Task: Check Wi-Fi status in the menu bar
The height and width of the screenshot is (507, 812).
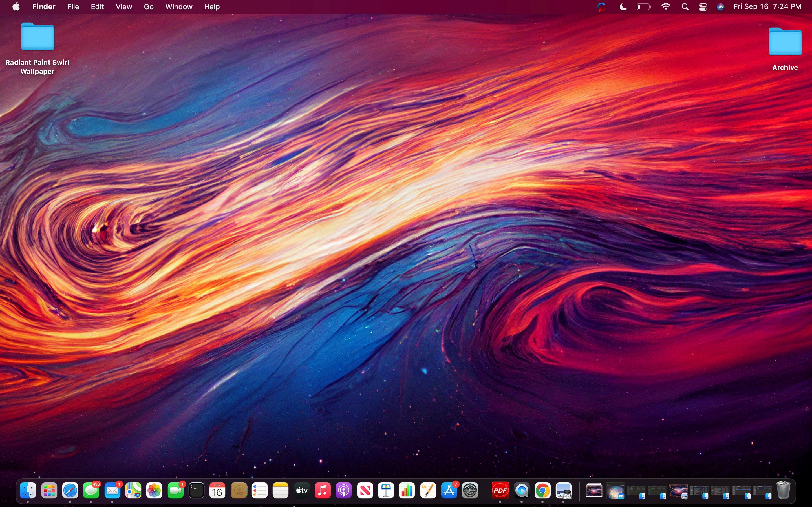Action: [666, 7]
